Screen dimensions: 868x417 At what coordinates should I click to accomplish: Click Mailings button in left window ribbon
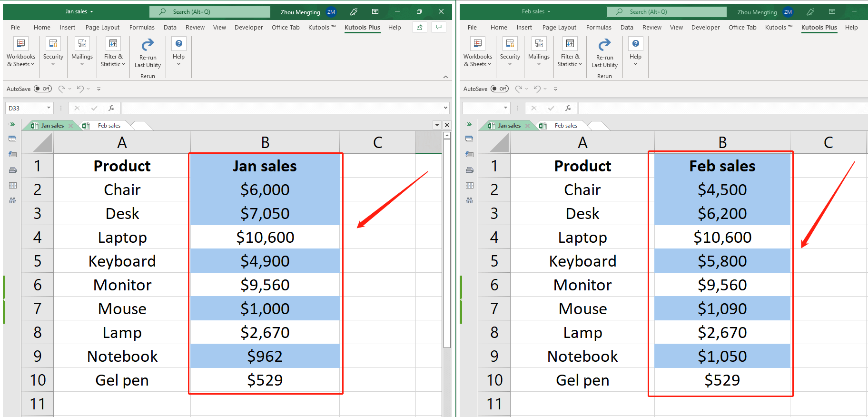82,52
